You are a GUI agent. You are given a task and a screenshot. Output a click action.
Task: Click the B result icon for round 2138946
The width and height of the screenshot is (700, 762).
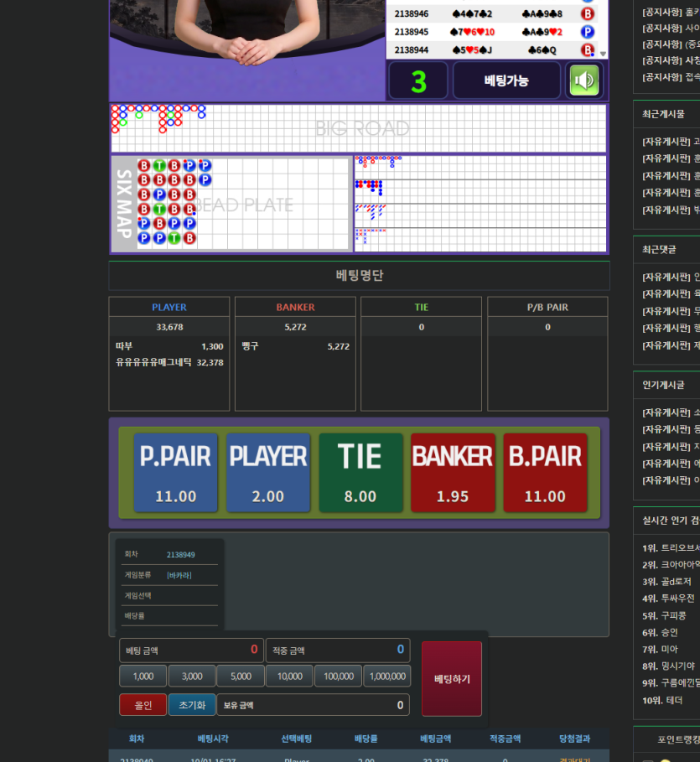pyautogui.click(x=587, y=13)
